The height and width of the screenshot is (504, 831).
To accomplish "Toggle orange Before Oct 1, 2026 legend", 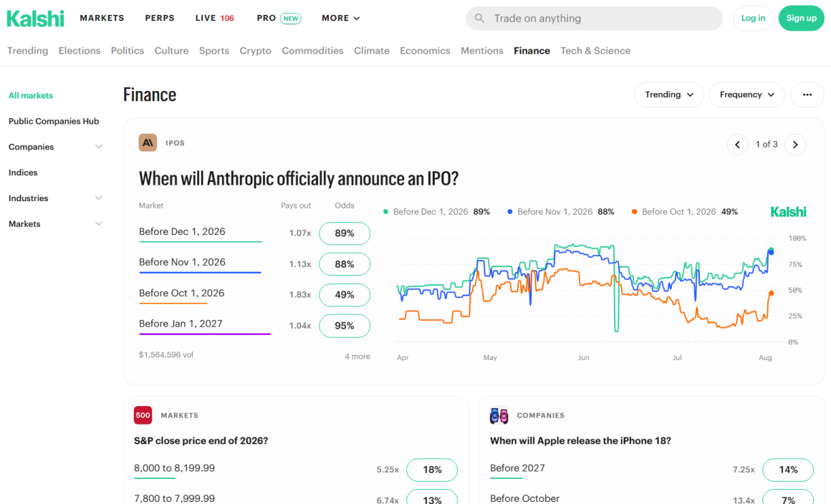I will 685,212.
